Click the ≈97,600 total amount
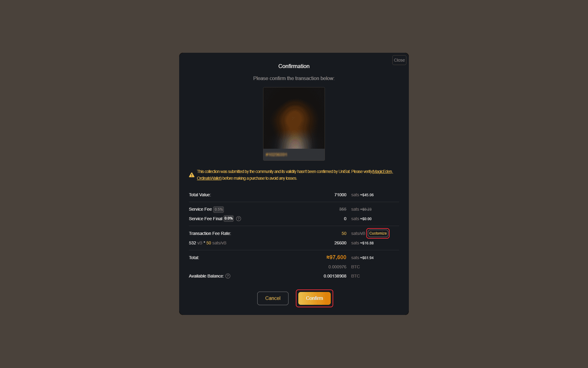 (336, 258)
